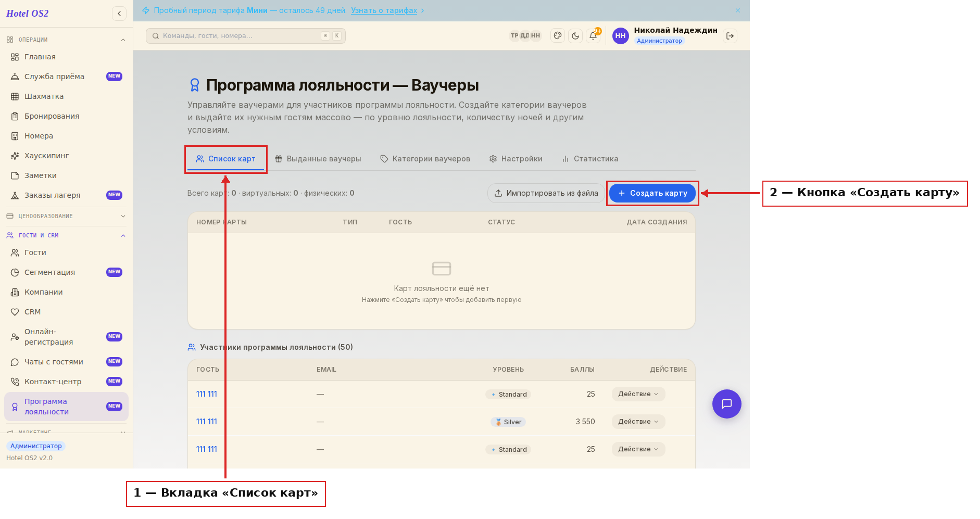The width and height of the screenshot is (980, 519).
Task: Switch to Выданные ваучеры tab
Action: pos(318,159)
